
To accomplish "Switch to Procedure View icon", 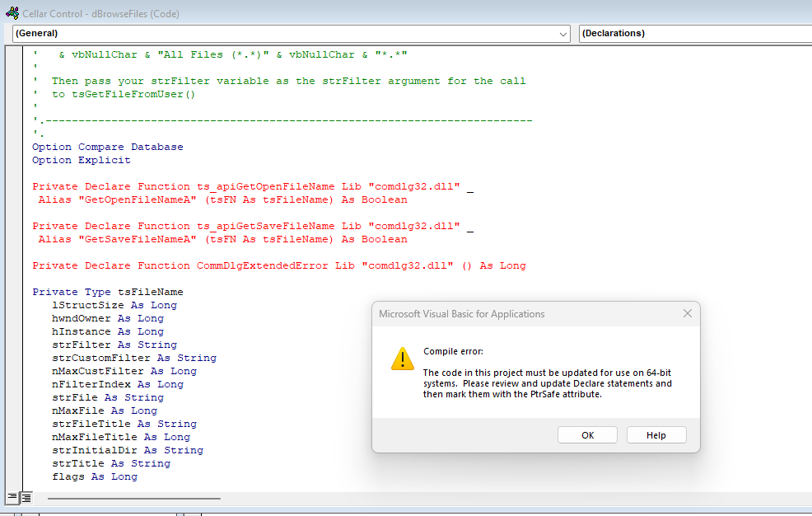I will click(12, 497).
